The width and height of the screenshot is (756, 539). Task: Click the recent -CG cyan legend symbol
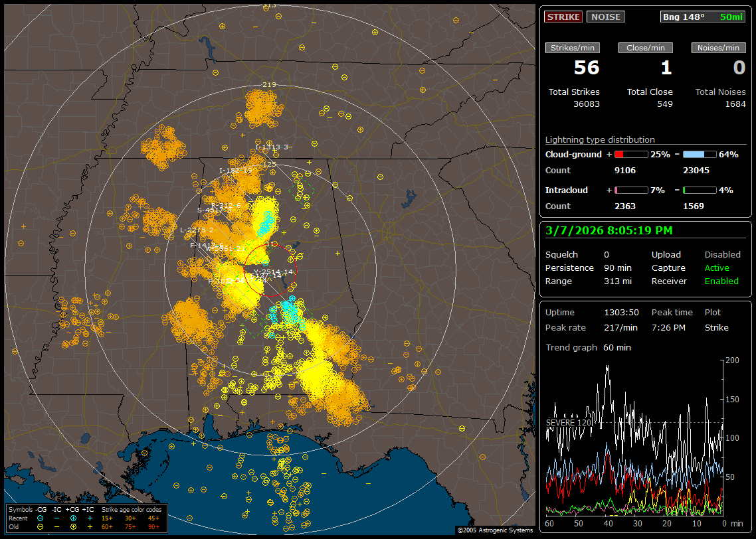click(x=40, y=518)
